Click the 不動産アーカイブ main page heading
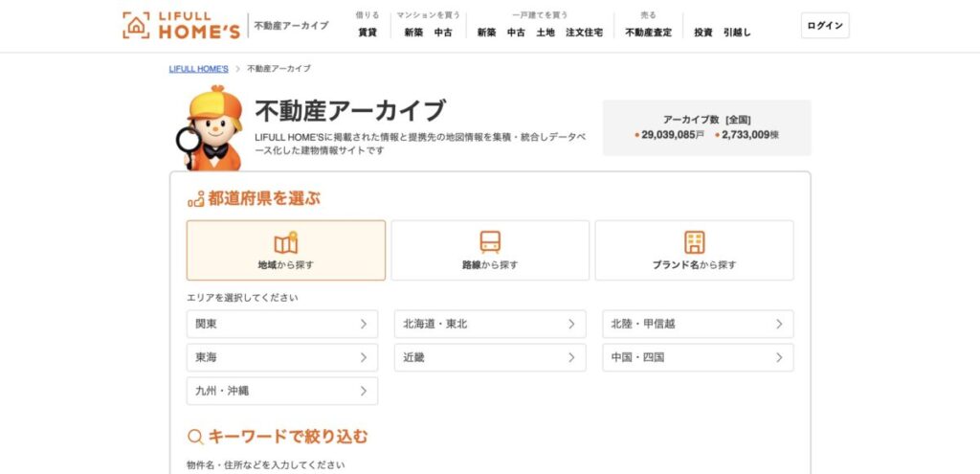980x474 pixels. coord(350,111)
